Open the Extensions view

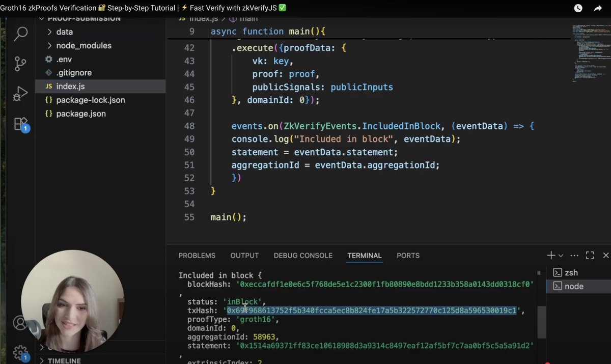coord(20,124)
